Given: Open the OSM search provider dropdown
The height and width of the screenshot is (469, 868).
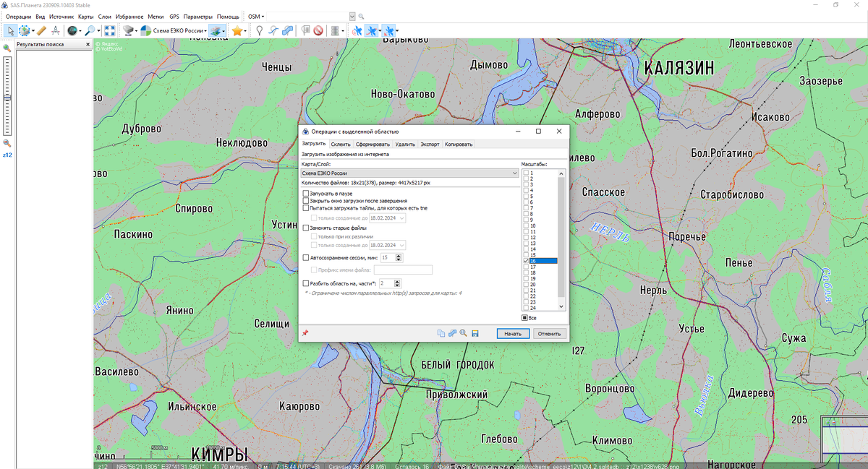Looking at the screenshot, I should [256, 16].
